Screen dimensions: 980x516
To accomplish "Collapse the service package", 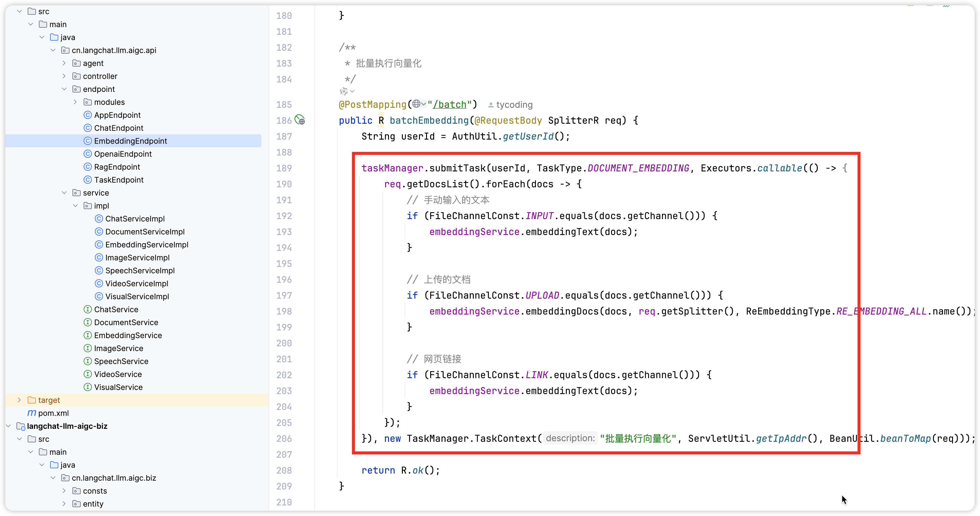I will (x=64, y=193).
